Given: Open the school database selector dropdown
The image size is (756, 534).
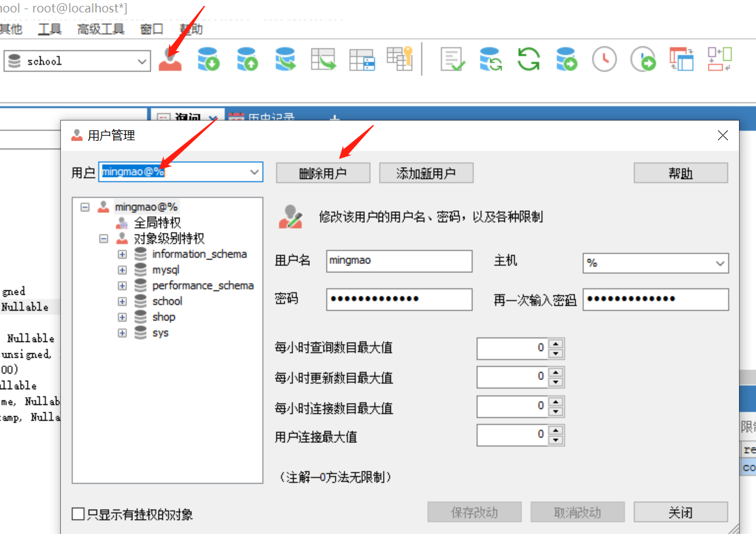Looking at the screenshot, I should pos(142,62).
